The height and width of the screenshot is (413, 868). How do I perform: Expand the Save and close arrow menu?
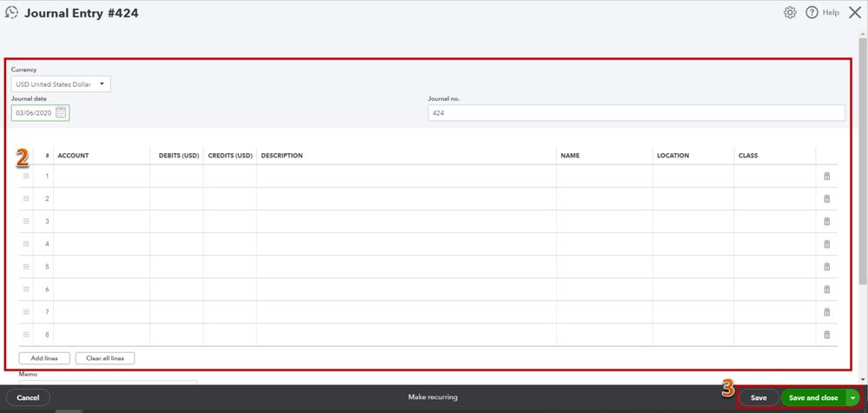coord(853,397)
